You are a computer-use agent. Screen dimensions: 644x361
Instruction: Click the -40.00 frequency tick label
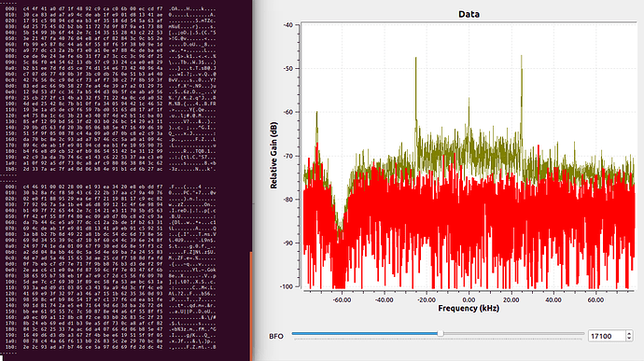pyautogui.click(x=384, y=299)
